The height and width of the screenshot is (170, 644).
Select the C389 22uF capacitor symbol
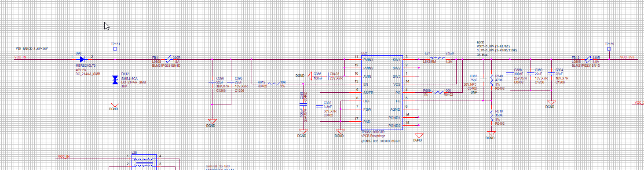530,74
